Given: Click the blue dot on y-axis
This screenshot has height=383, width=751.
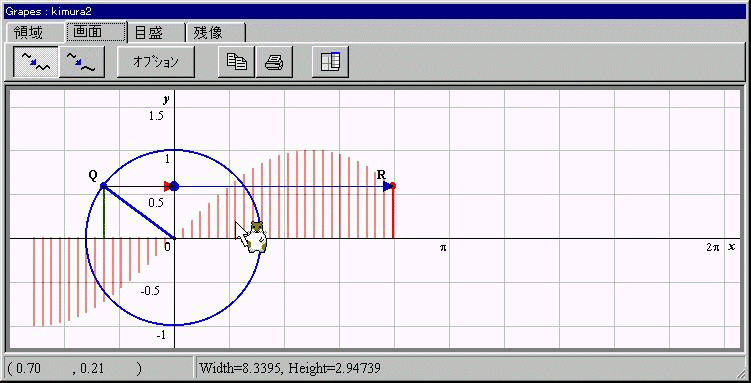Looking at the screenshot, I should [x=174, y=186].
